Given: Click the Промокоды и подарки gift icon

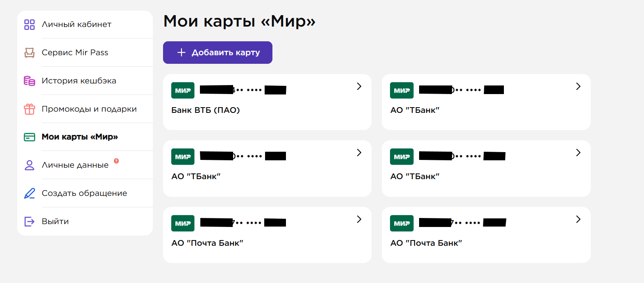Looking at the screenshot, I should click(x=29, y=109).
